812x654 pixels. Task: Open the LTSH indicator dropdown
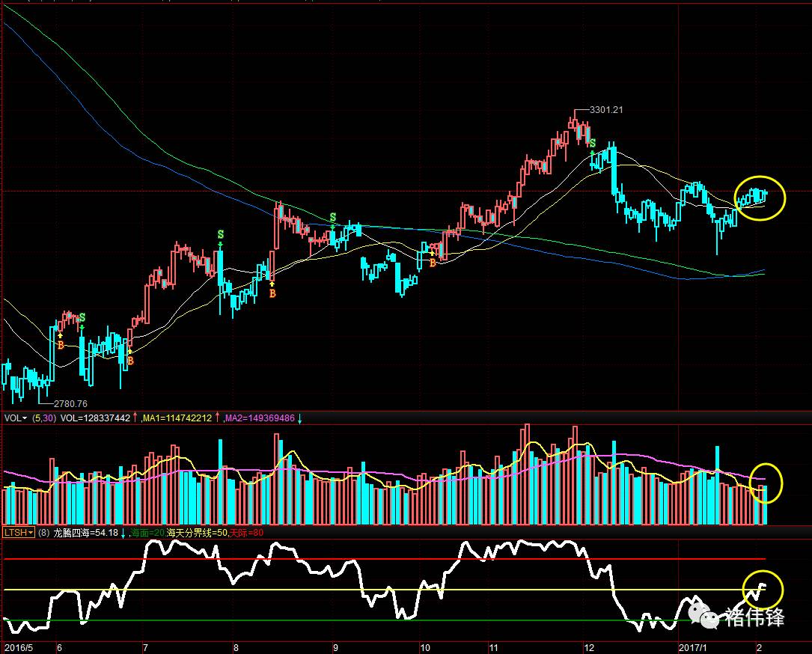pyautogui.click(x=19, y=532)
